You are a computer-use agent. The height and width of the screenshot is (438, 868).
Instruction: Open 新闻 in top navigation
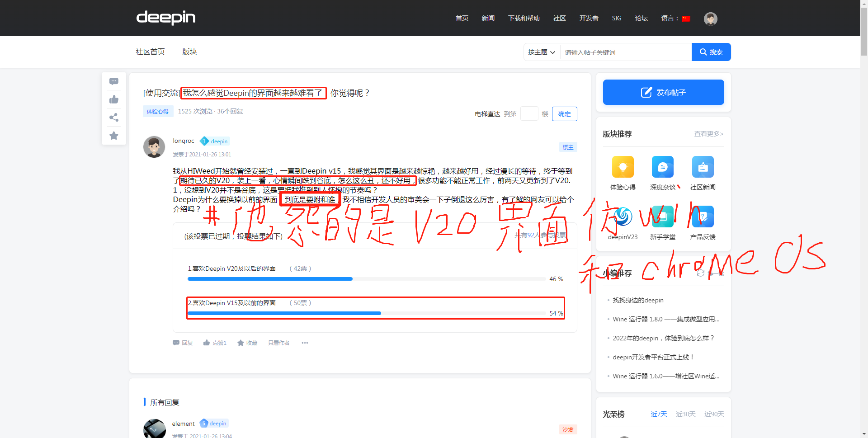click(488, 18)
